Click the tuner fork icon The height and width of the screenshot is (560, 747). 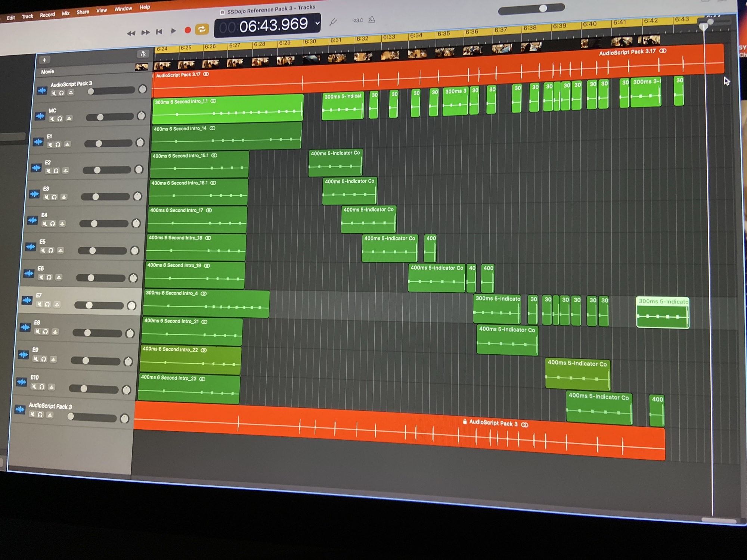(333, 22)
